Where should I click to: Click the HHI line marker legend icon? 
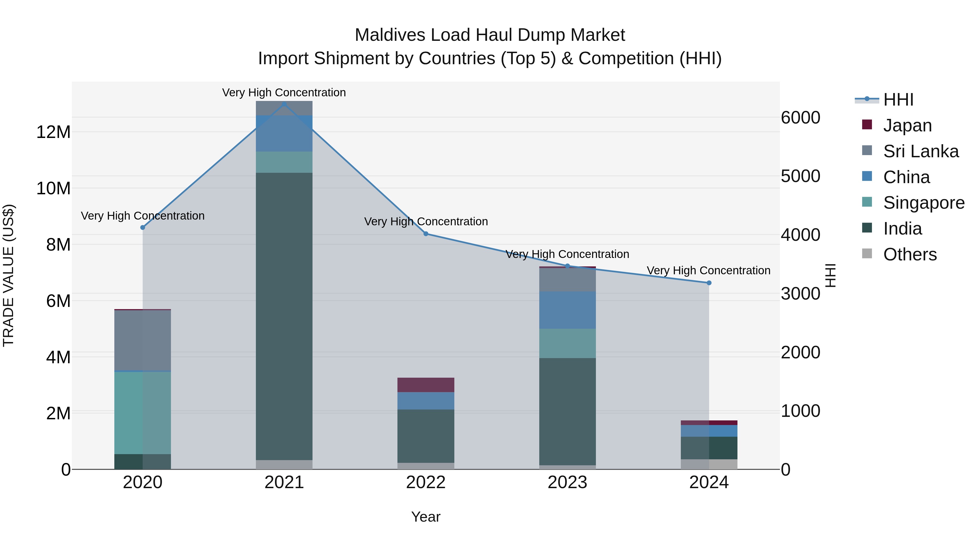coord(867,99)
